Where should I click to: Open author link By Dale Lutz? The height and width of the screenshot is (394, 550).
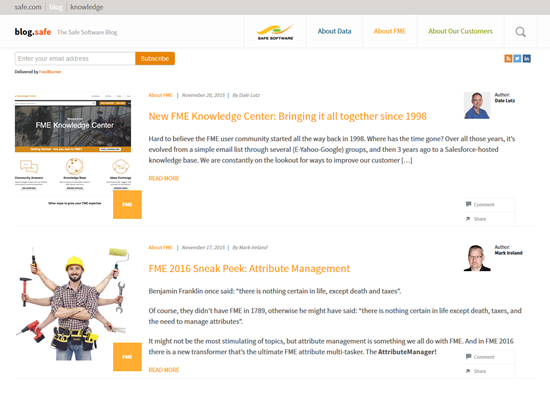click(x=246, y=95)
